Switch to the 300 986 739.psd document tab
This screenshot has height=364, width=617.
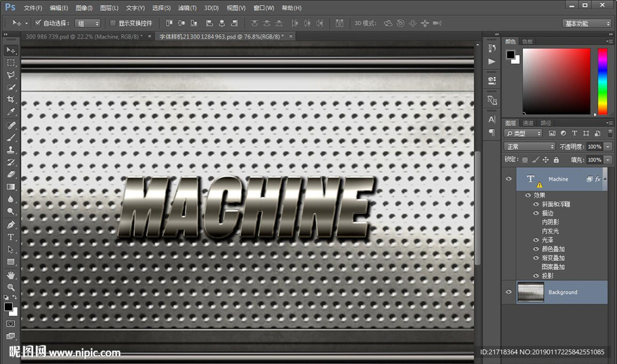pos(84,37)
